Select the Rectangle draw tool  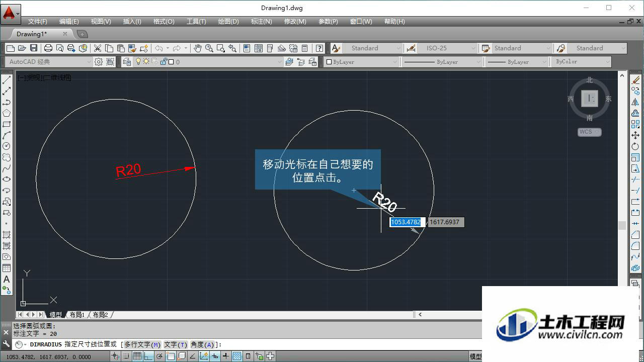click(7, 124)
